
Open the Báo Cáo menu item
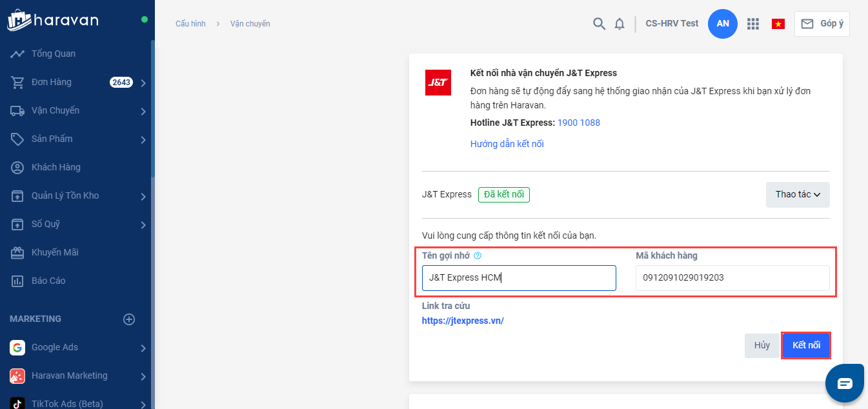pyautogui.click(x=48, y=281)
